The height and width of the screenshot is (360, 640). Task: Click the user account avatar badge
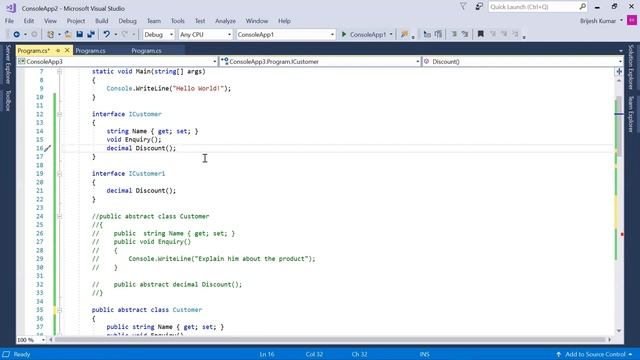click(632, 21)
